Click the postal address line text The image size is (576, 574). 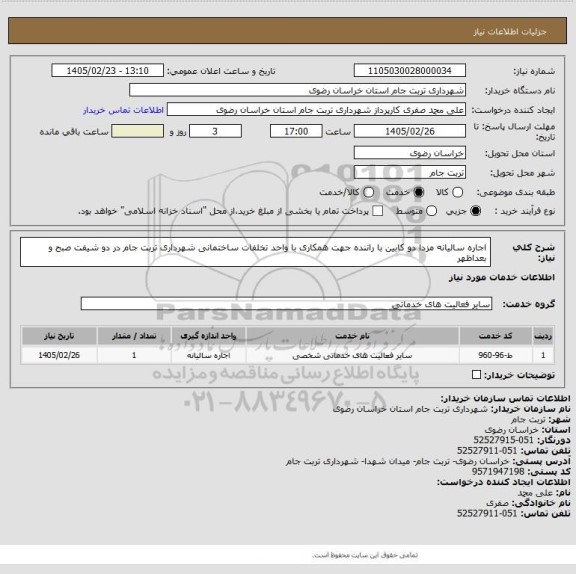click(397, 461)
